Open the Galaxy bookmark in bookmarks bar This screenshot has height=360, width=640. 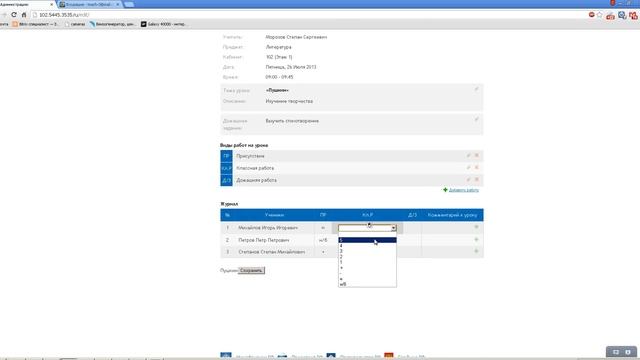click(164, 24)
